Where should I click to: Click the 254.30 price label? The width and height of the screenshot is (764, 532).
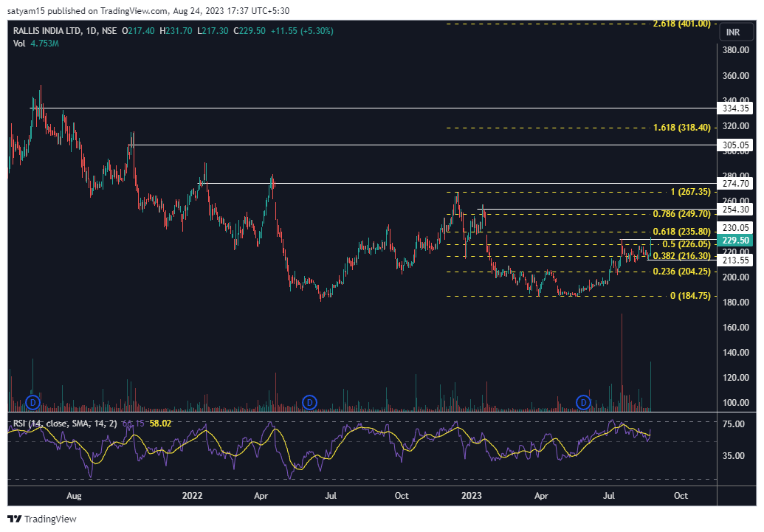(x=735, y=210)
